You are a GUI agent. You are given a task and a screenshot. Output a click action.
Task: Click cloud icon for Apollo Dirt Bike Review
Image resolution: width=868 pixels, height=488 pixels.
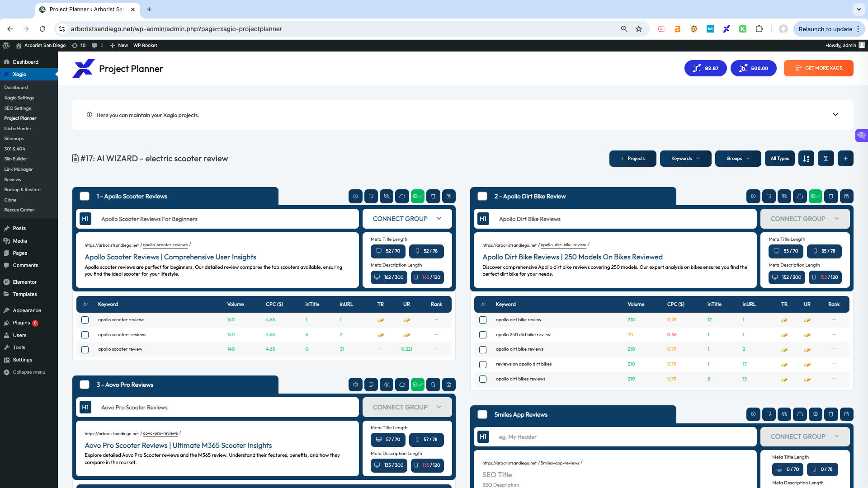point(800,197)
